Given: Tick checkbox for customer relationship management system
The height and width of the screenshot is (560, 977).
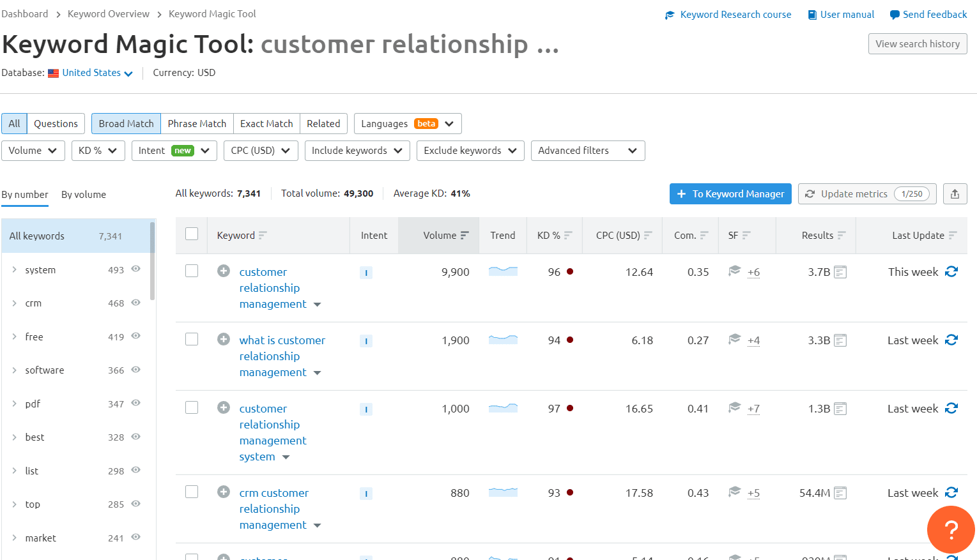Looking at the screenshot, I should 192,407.
